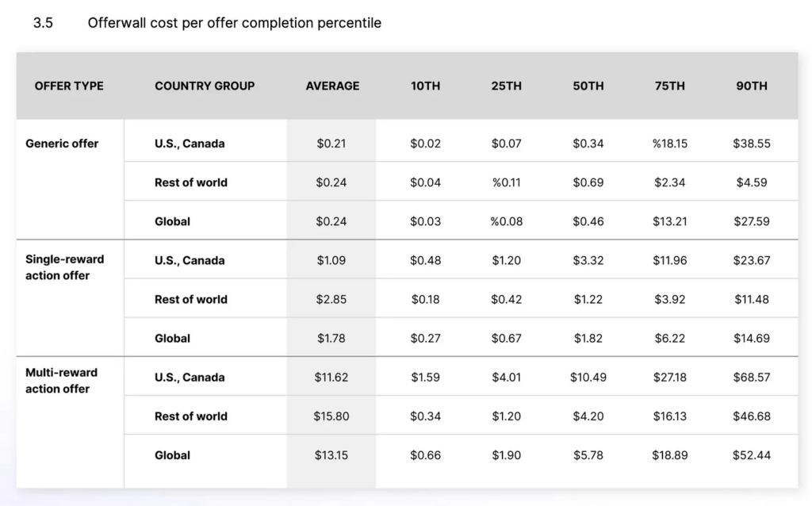This screenshot has height=506, width=812.
Task: Select the $2.85 average cell
Action: [x=331, y=299]
